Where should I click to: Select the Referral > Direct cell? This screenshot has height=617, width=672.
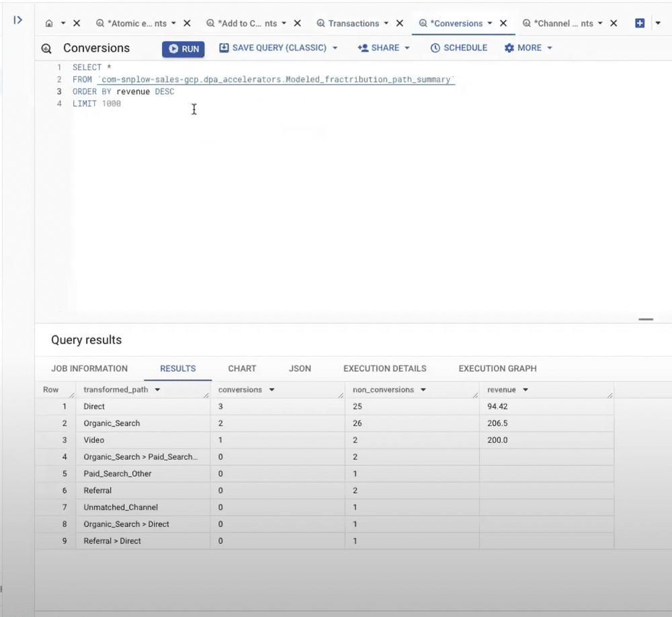pos(143,540)
